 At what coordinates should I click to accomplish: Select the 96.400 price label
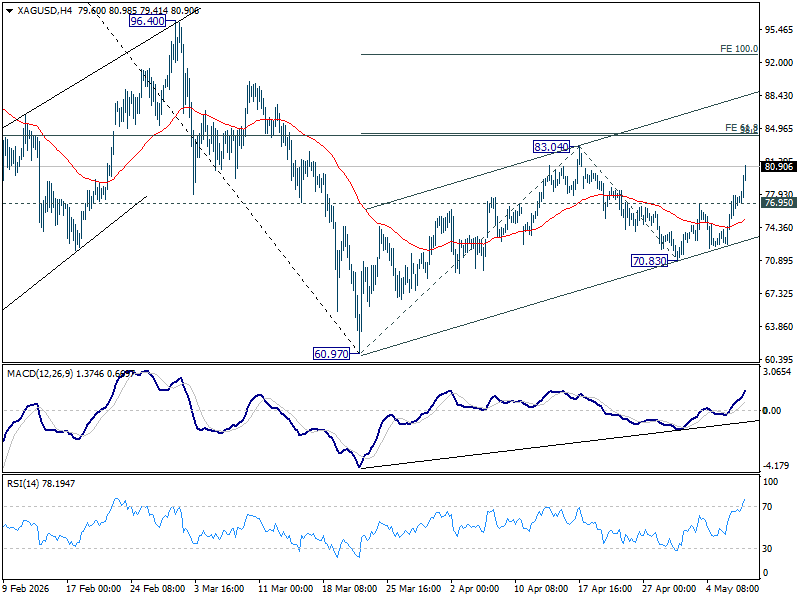tap(147, 21)
